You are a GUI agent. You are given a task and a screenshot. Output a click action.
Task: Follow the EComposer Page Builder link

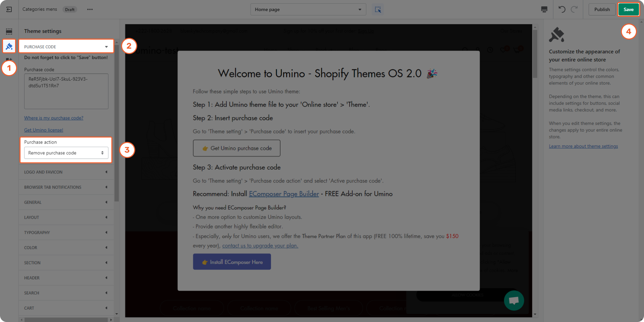click(284, 194)
